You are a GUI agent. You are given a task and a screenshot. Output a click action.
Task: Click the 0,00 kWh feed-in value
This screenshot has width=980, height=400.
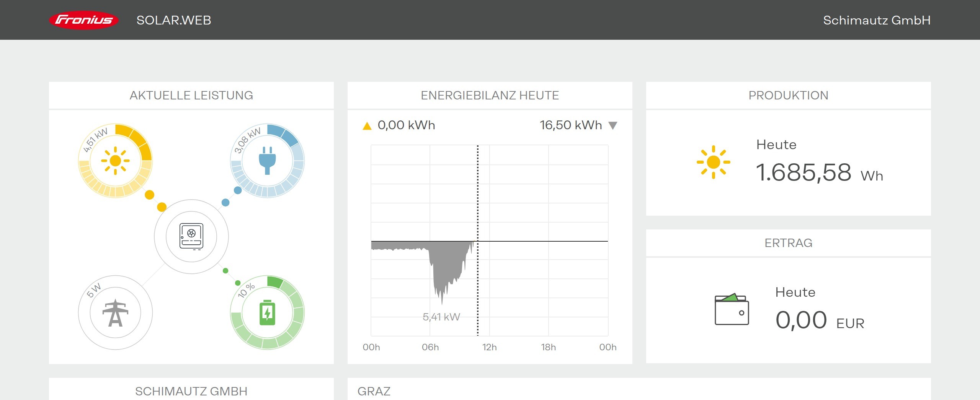[x=406, y=125]
